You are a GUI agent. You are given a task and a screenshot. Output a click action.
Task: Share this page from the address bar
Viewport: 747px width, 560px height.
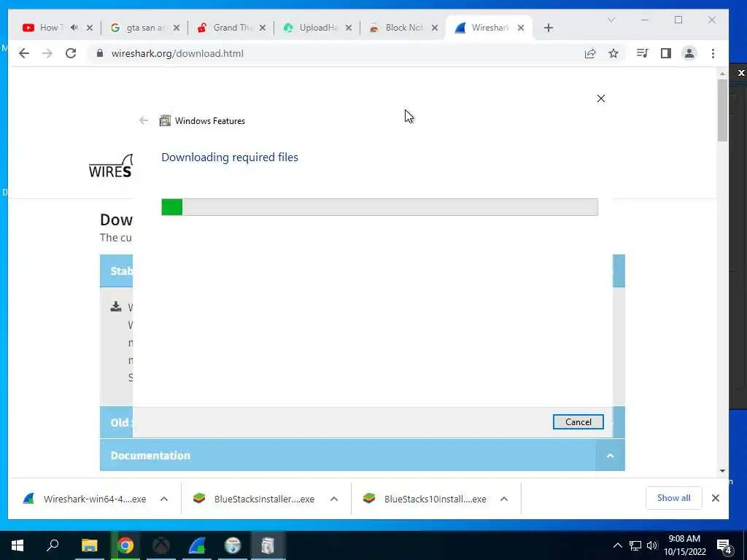point(589,53)
